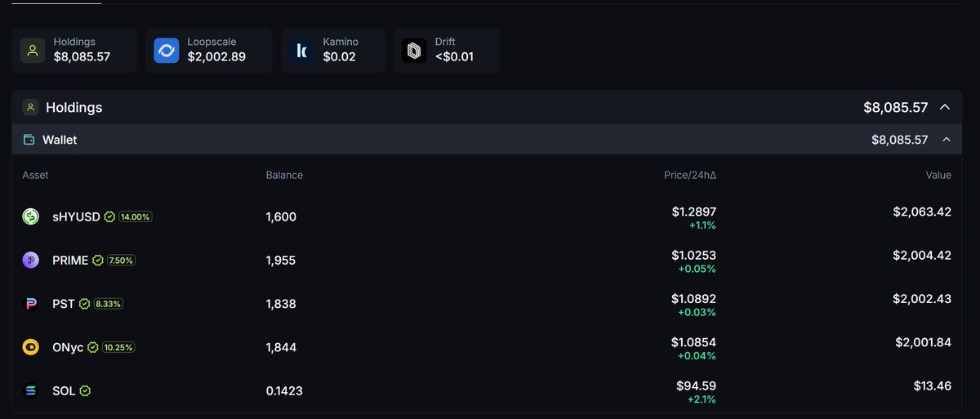Click the +2.1% change for SOL
This screenshot has height=419, width=980.
point(702,399)
